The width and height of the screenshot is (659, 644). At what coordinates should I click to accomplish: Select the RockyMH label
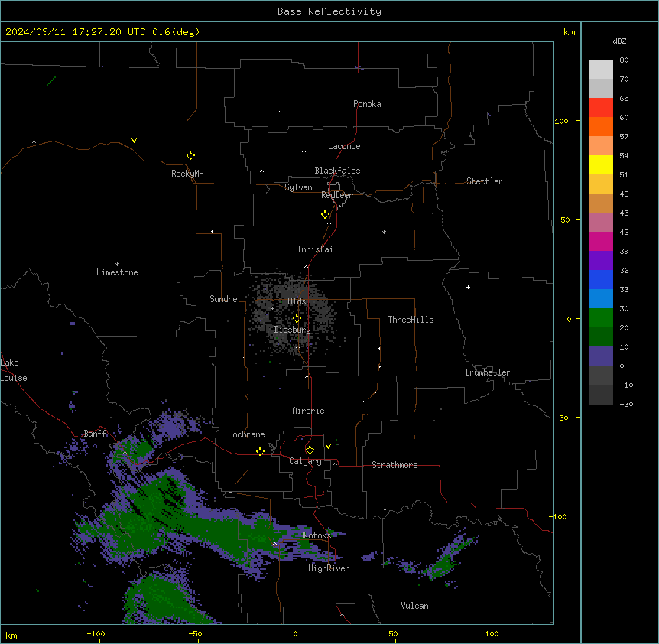(187, 174)
